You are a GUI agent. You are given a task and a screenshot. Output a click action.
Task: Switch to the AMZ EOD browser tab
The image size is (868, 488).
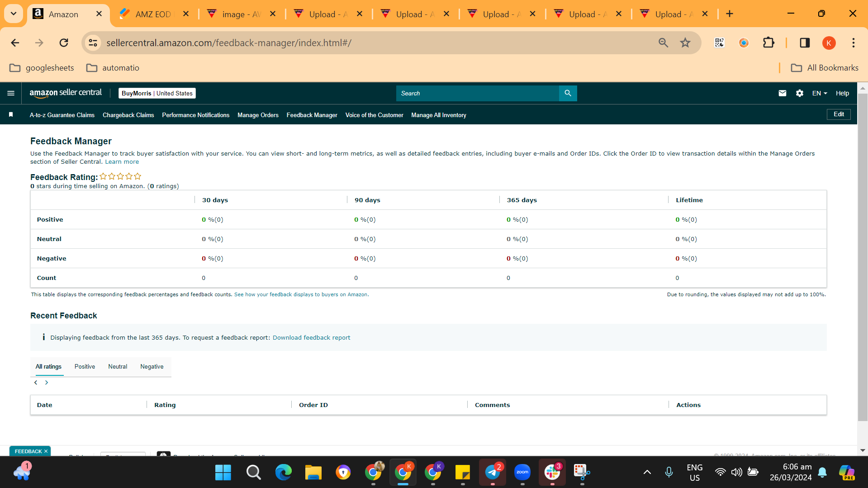153,14
